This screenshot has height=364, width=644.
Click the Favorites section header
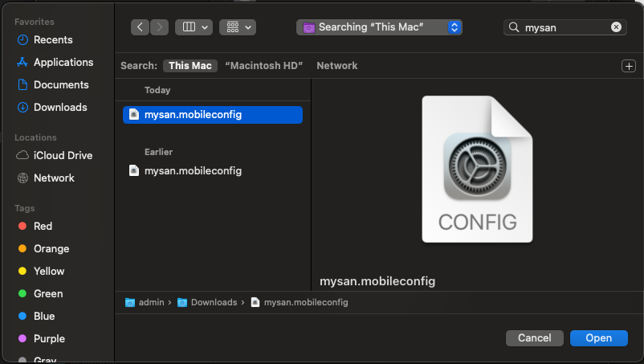click(x=34, y=22)
